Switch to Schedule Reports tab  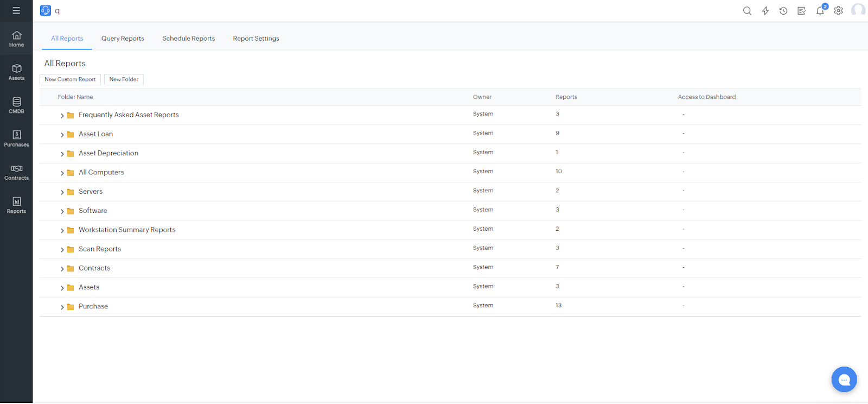(x=188, y=39)
